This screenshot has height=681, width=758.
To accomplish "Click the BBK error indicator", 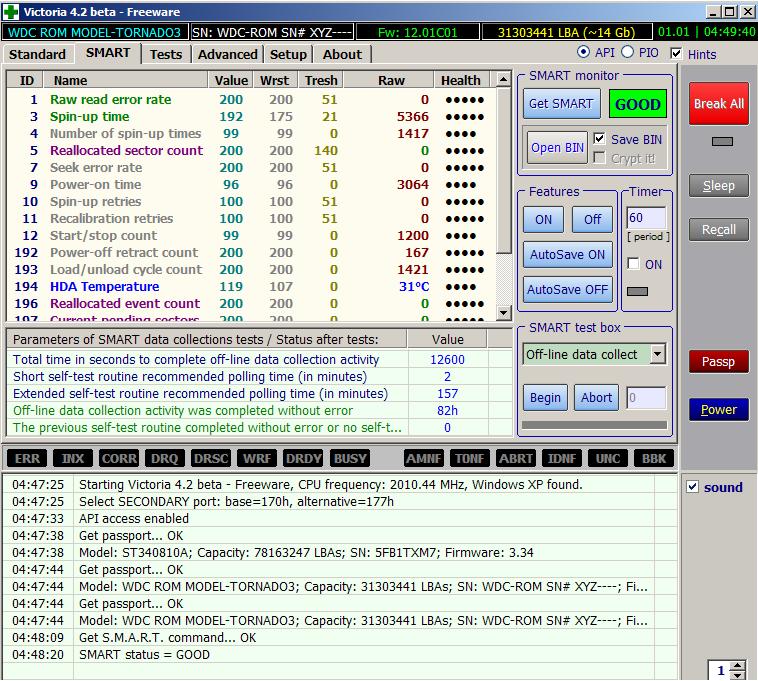I will coord(654,458).
